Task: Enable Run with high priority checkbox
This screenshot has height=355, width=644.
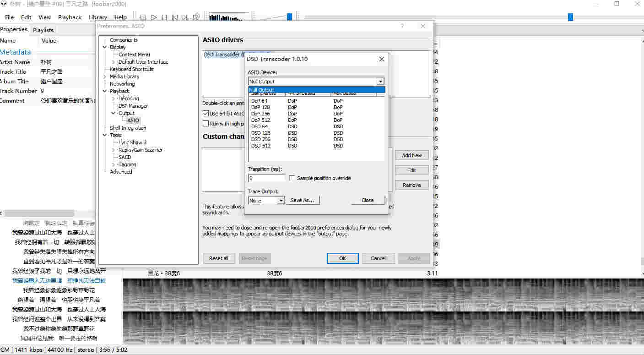Action: [x=206, y=124]
